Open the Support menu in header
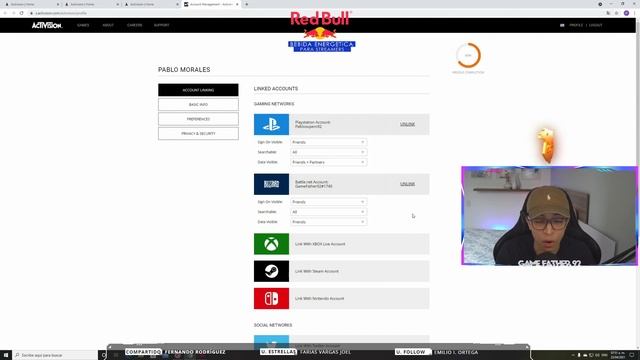Image resolution: width=640 pixels, height=360 pixels. pos(162,25)
